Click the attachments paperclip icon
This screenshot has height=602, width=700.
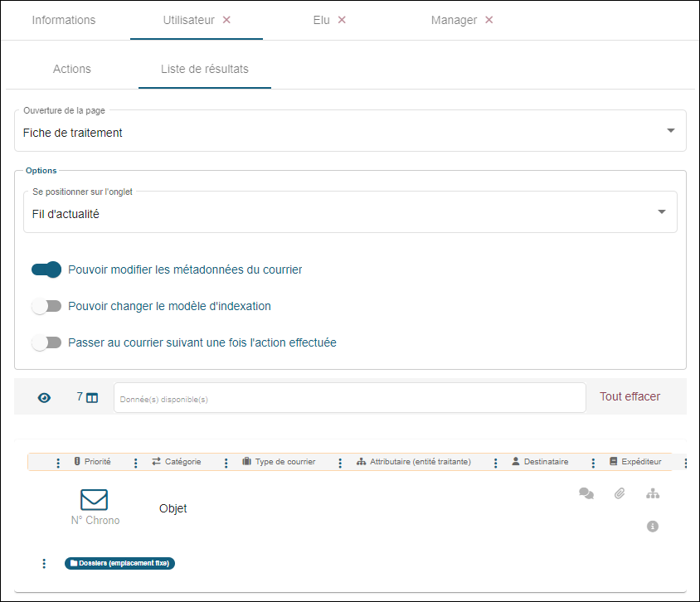pos(620,493)
